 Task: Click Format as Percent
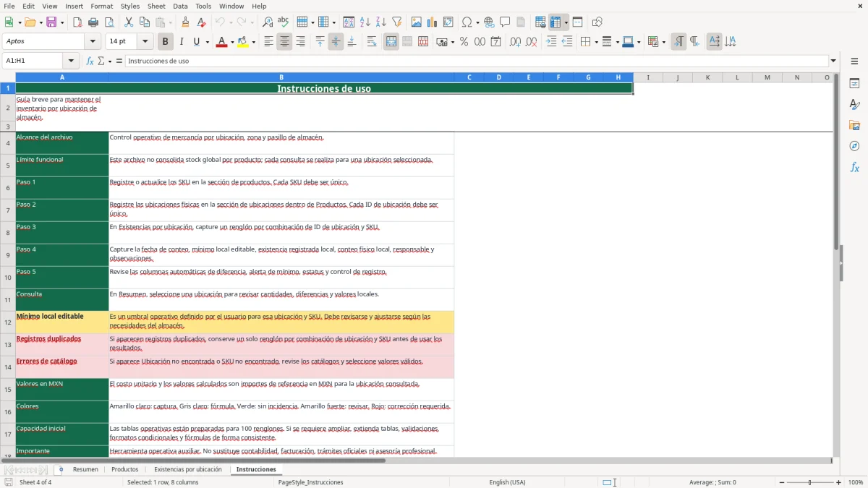point(464,42)
